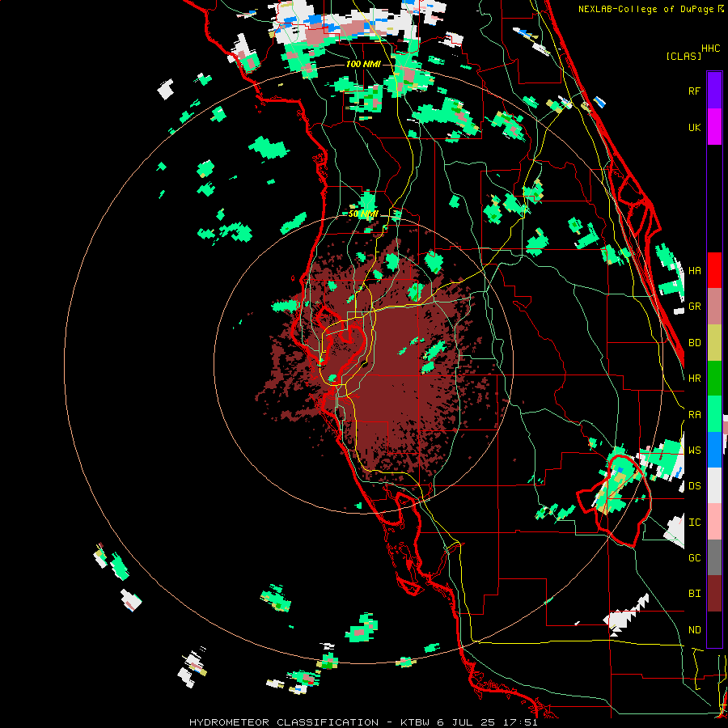728x728 pixels.
Task: Select the white DS legend swatch
Action: [x=714, y=485]
